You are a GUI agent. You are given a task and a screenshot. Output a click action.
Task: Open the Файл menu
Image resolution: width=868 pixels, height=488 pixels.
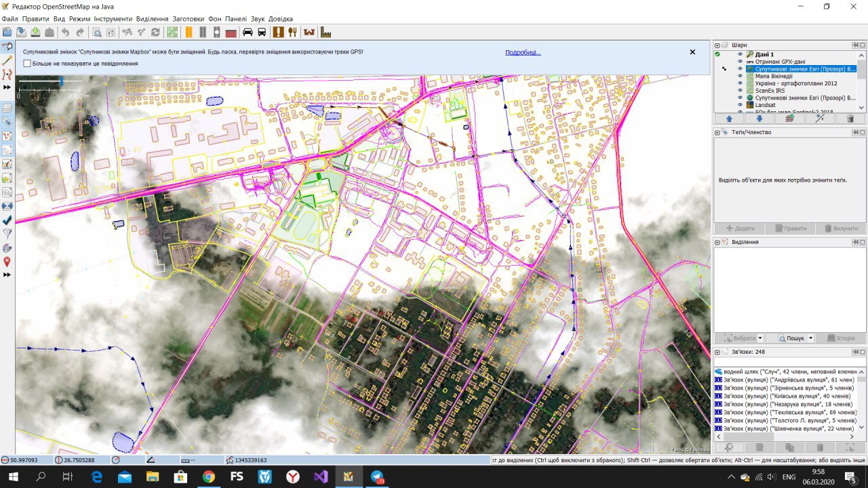coord(9,19)
